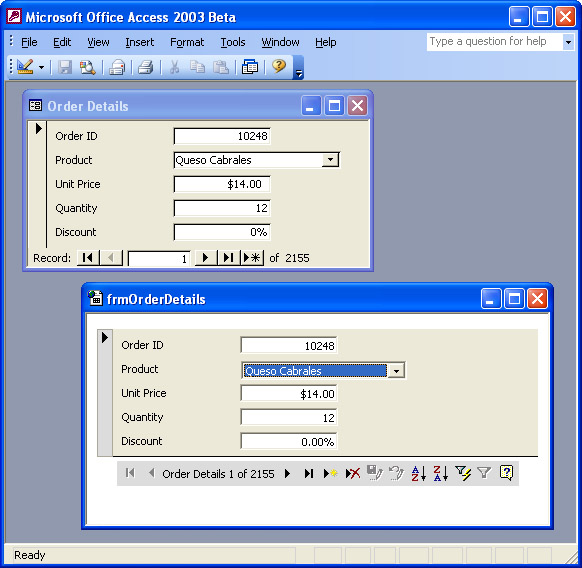Expand the help question dropdown arrow
The height and width of the screenshot is (568, 582).
pyautogui.click(x=568, y=42)
